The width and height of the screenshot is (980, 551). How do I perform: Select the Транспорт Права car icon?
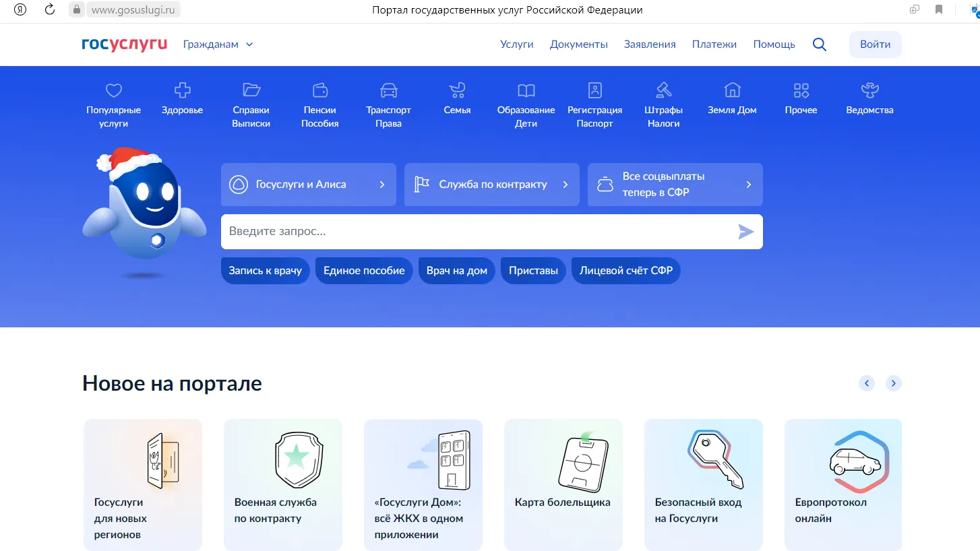click(388, 90)
